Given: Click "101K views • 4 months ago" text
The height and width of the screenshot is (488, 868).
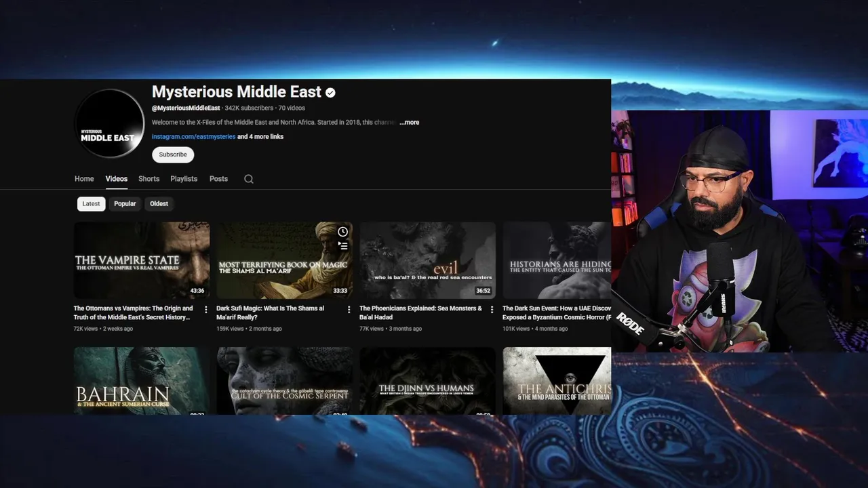Looking at the screenshot, I should click(x=535, y=329).
